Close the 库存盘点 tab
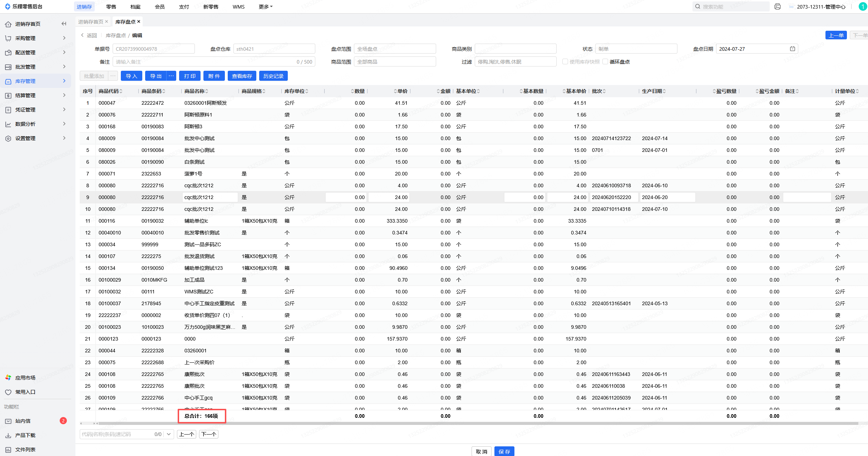 [x=139, y=22]
